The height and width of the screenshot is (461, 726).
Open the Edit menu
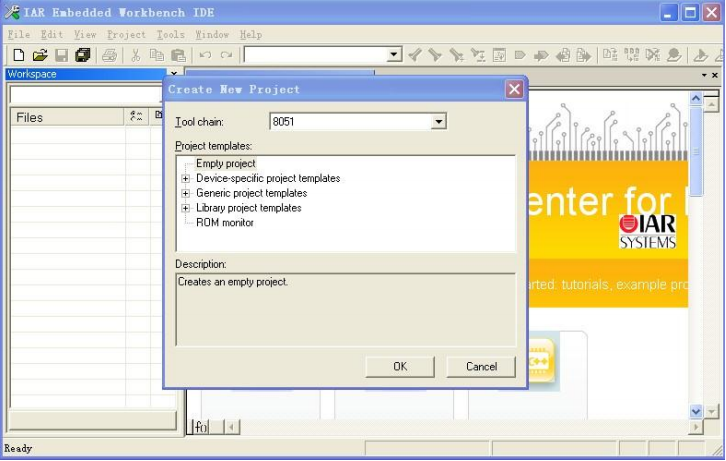click(51, 35)
